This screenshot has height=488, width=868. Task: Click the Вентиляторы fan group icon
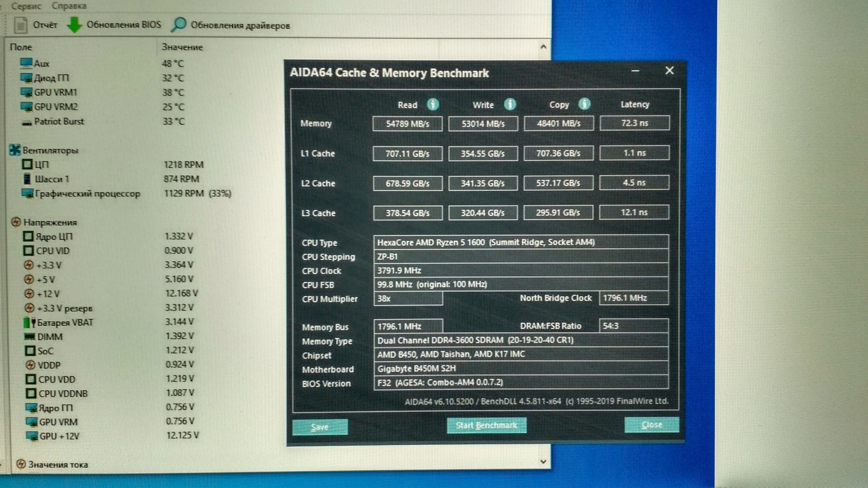click(15, 150)
